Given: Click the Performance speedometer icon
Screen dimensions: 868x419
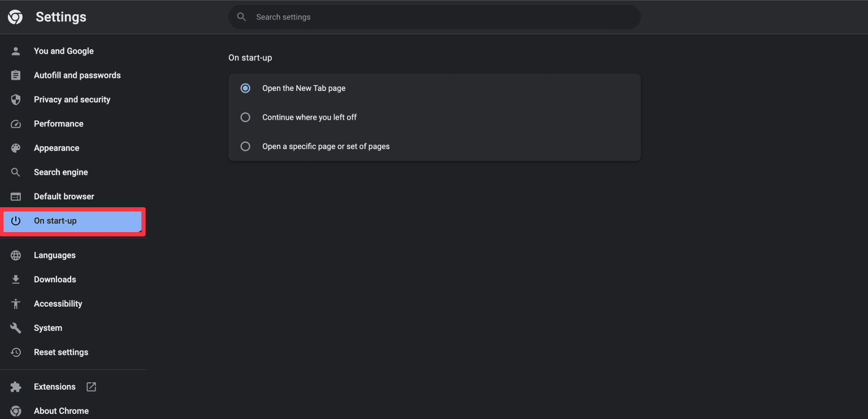Looking at the screenshot, I should tap(15, 124).
